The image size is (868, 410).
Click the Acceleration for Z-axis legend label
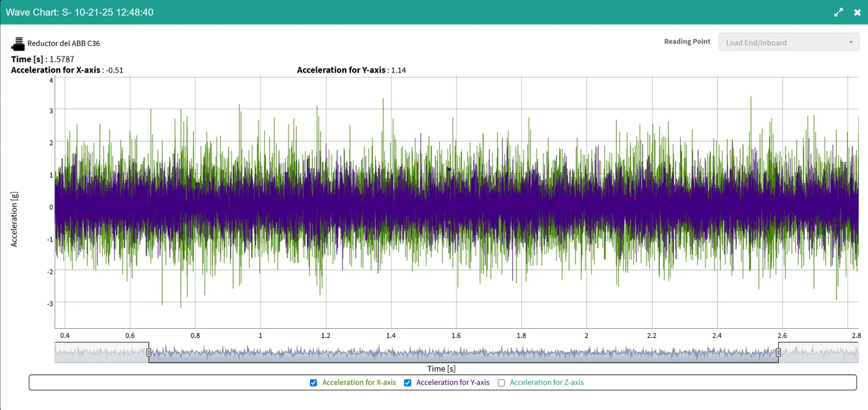coord(547,383)
